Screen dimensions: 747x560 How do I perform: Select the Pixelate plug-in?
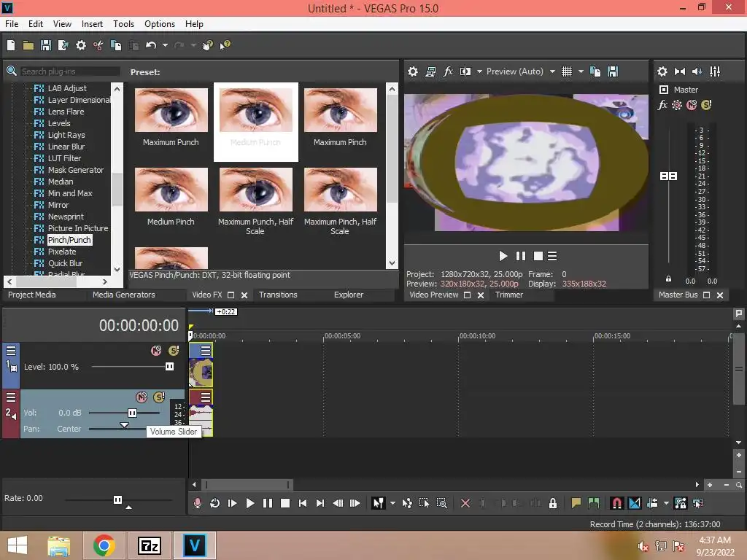[62, 252]
